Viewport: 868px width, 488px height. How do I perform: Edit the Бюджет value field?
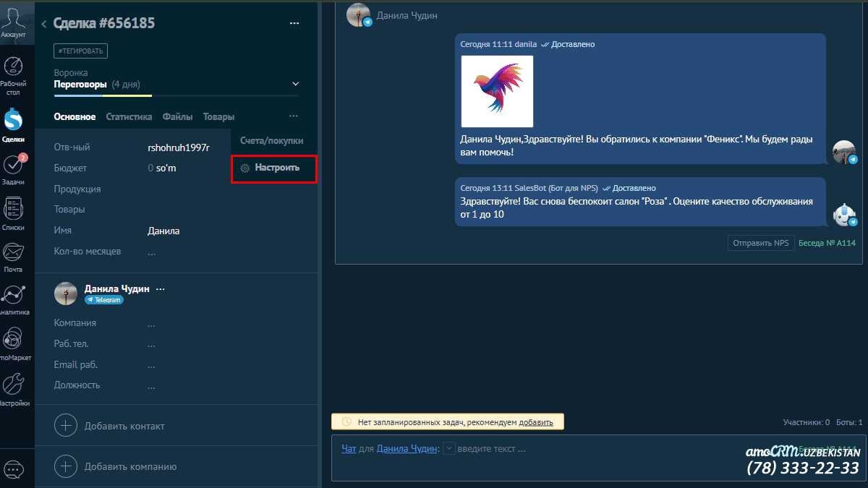(162, 168)
